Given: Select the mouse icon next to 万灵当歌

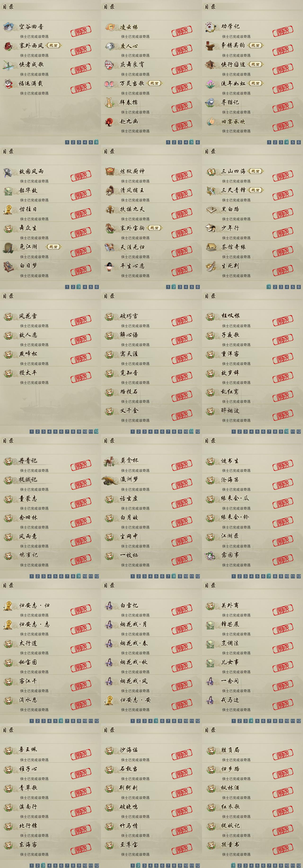Looking at the screenshot, I should (110, 84).
